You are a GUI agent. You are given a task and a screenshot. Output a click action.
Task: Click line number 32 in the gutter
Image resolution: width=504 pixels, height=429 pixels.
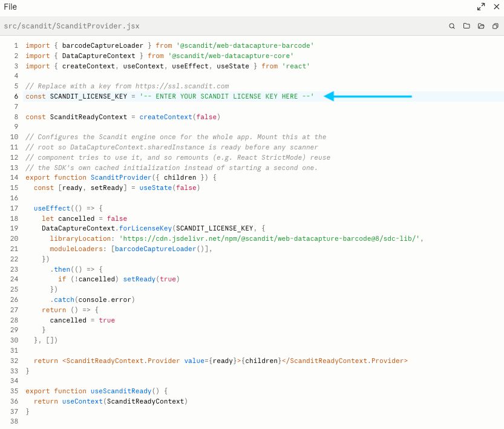[x=14, y=361]
